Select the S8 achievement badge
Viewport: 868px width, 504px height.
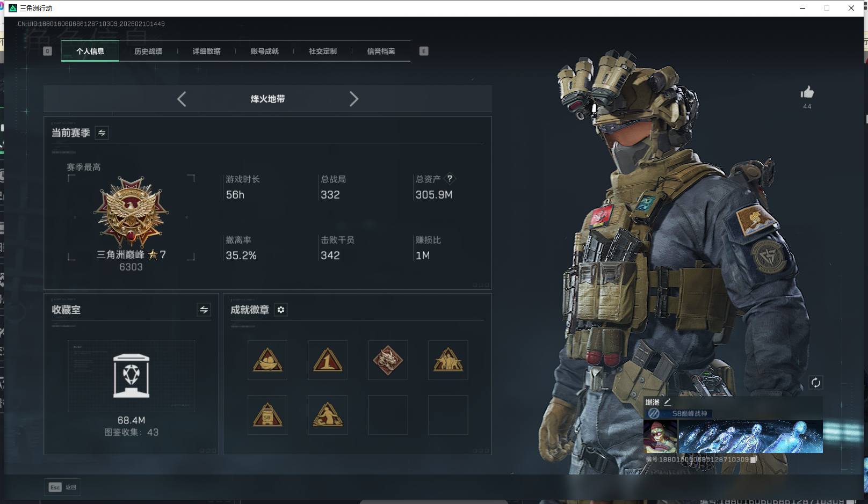[x=267, y=415]
